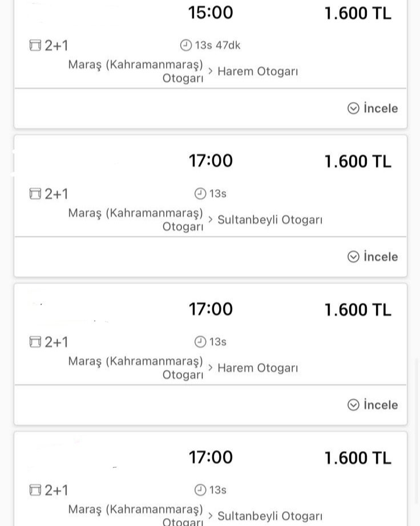The image size is (420, 526).
Task: Click the seat icon on the 17:00 Harem trip
Action: [35, 342]
